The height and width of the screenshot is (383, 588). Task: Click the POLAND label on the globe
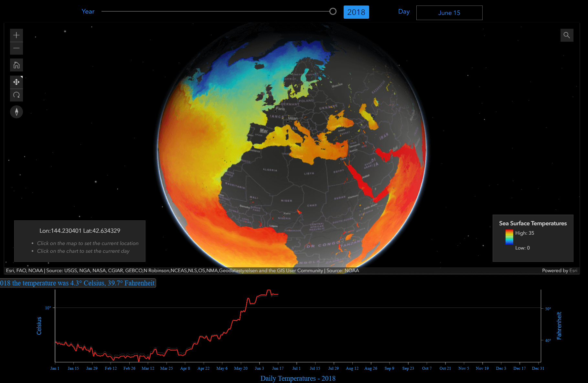306,101
